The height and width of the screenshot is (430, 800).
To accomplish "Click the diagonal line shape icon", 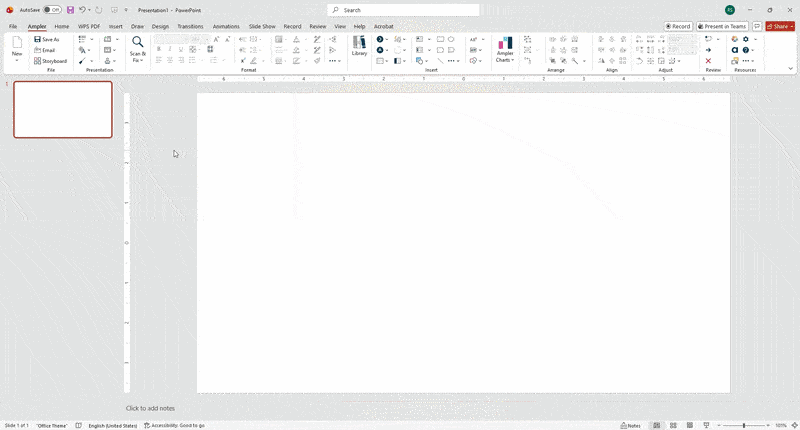I will (440, 61).
